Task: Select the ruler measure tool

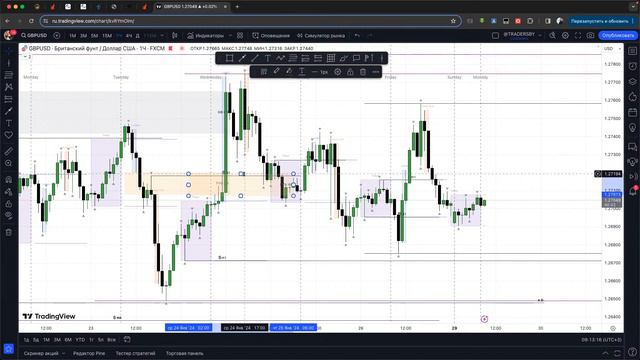Action: (x=9, y=151)
